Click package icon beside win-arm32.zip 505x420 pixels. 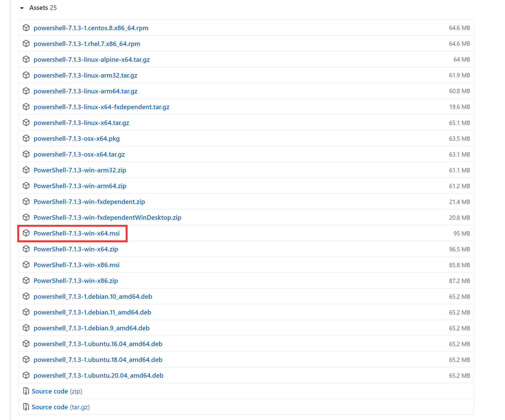26,170
